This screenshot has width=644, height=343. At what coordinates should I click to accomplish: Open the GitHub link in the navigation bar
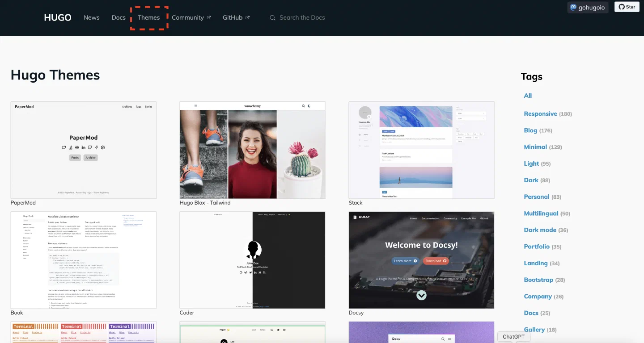[x=236, y=18]
